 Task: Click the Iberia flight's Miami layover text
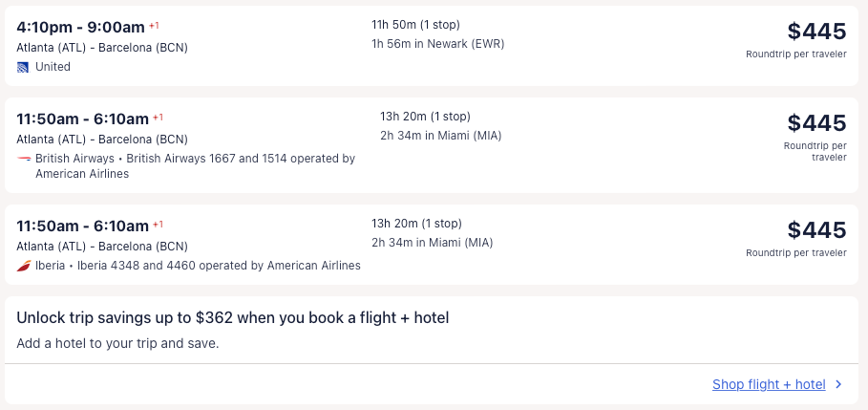pyautogui.click(x=432, y=243)
